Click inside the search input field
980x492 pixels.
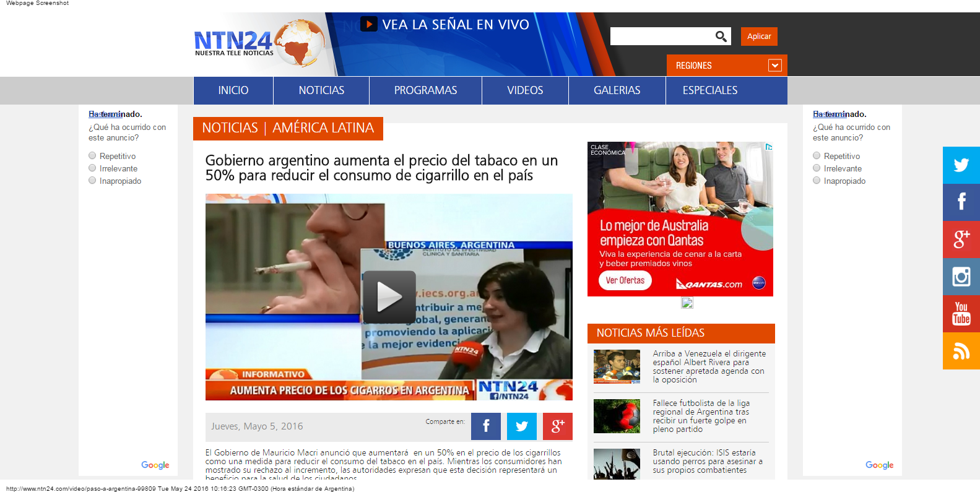pyautogui.click(x=661, y=37)
